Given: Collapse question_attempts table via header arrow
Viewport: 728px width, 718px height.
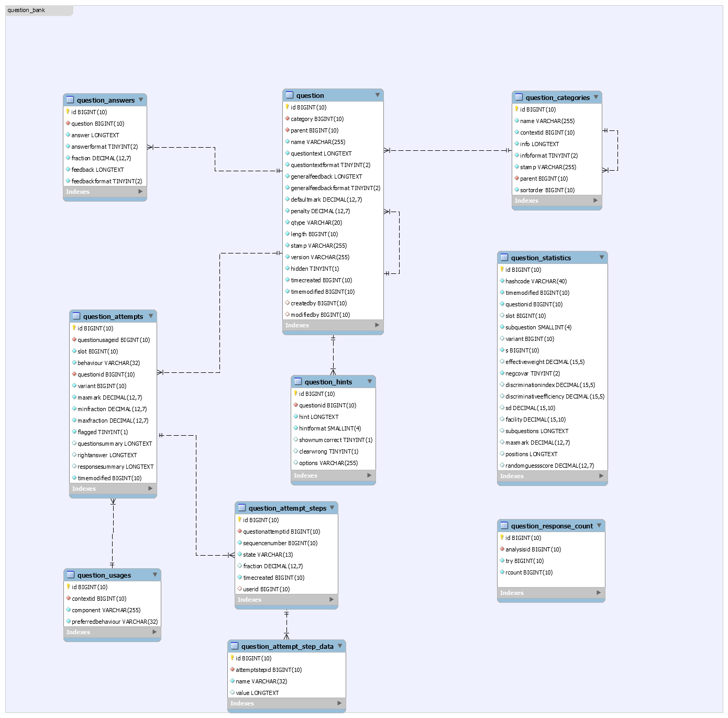Looking at the screenshot, I should coord(151,316).
